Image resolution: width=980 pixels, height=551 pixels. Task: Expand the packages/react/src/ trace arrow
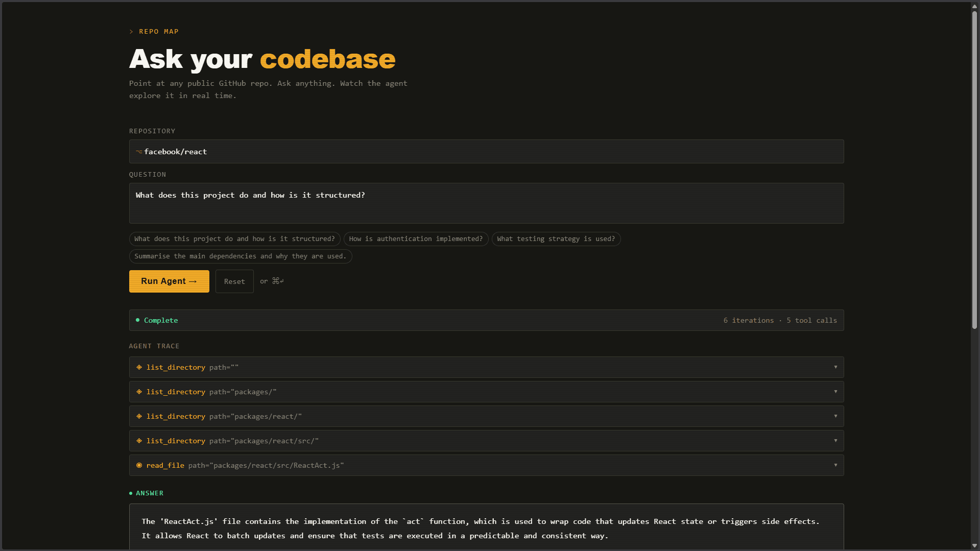tap(835, 441)
